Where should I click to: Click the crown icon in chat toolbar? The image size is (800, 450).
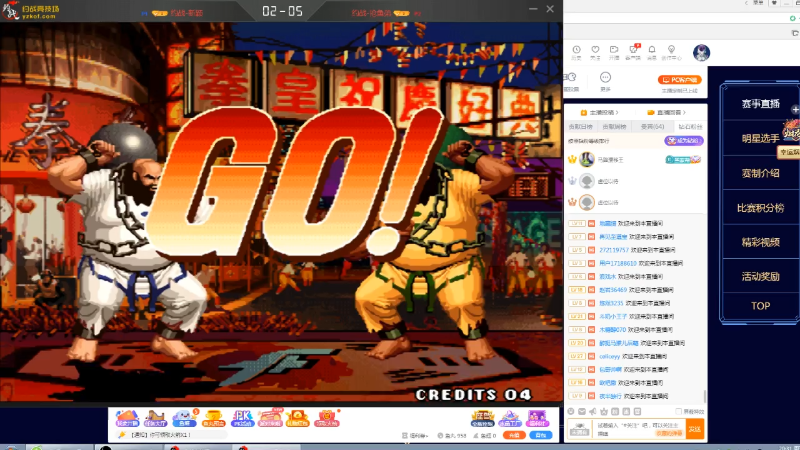pos(604,411)
